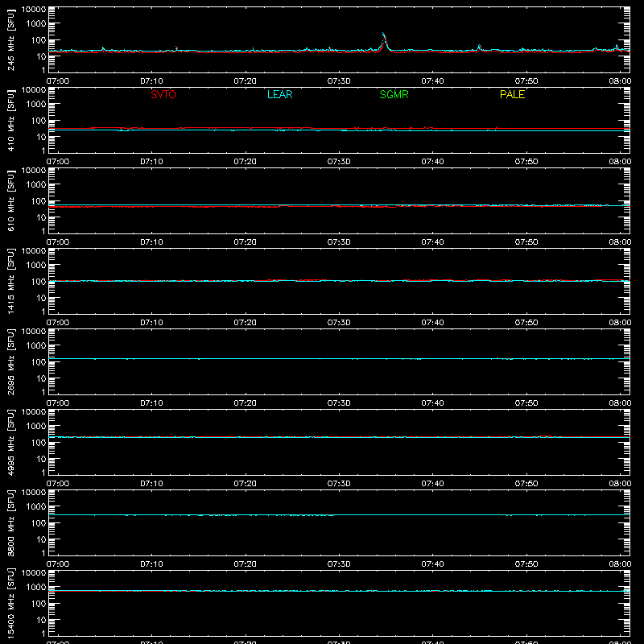Screen dimensions: 644x644
Task: Click 07:50 label under the 4995 MHz panel
Action: coord(526,484)
